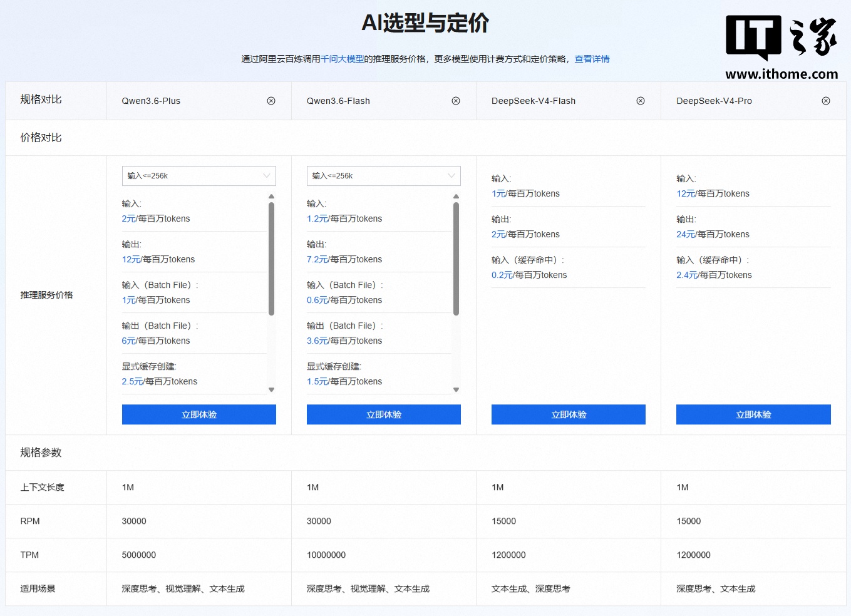Screen dimensions: 851x616
Task: Click 立即体验 button under Qwen3.6-Plus
Action: pos(199,414)
